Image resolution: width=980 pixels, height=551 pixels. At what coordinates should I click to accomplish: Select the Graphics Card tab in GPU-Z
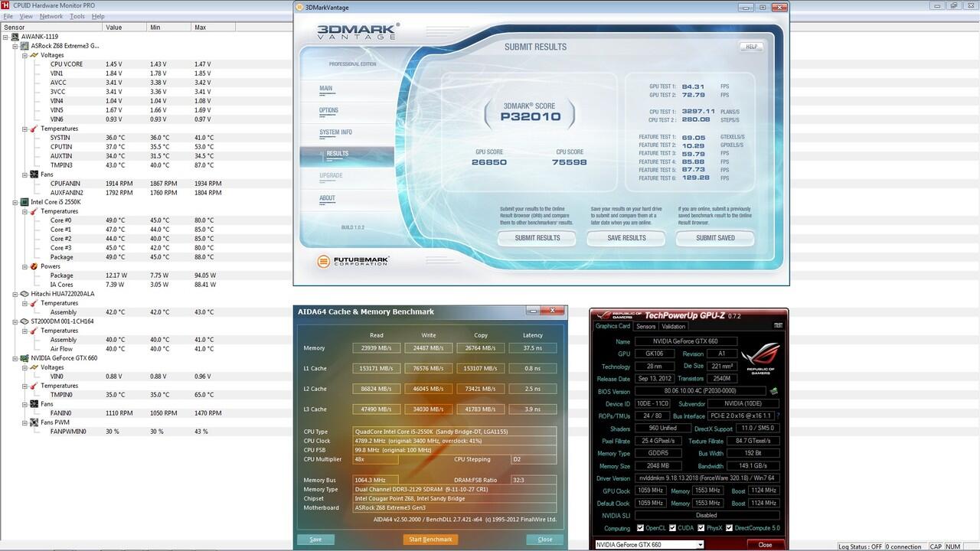point(612,326)
